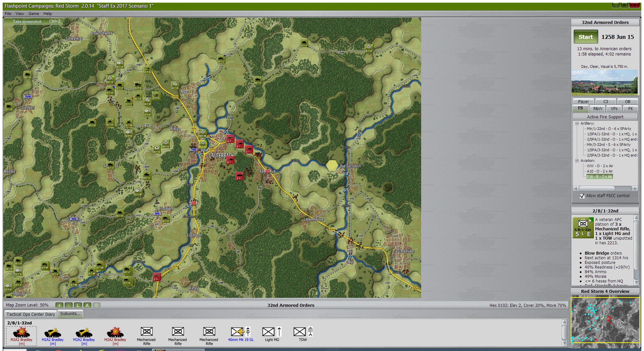This screenshot has width=644, height=351.
Task: Click the weather landscape picture
Action: click(x=604, y=82)
